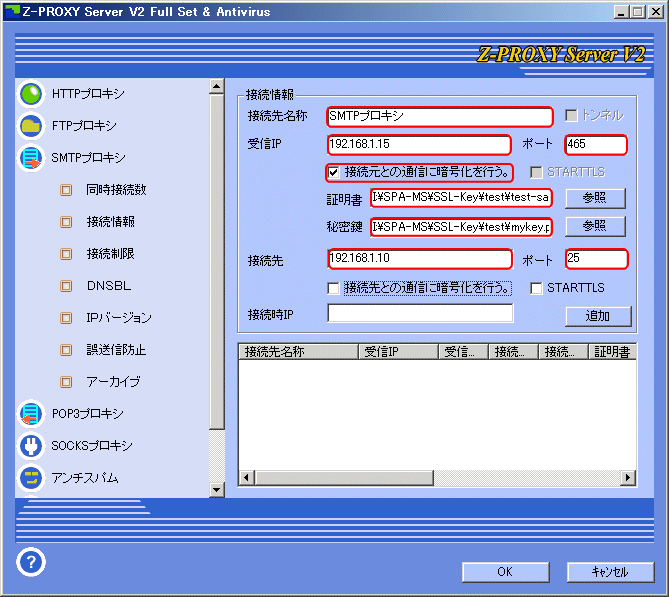The image size is (669, 597).
Task: Click the 接続先 address field
Action: (x=420, y=259)
